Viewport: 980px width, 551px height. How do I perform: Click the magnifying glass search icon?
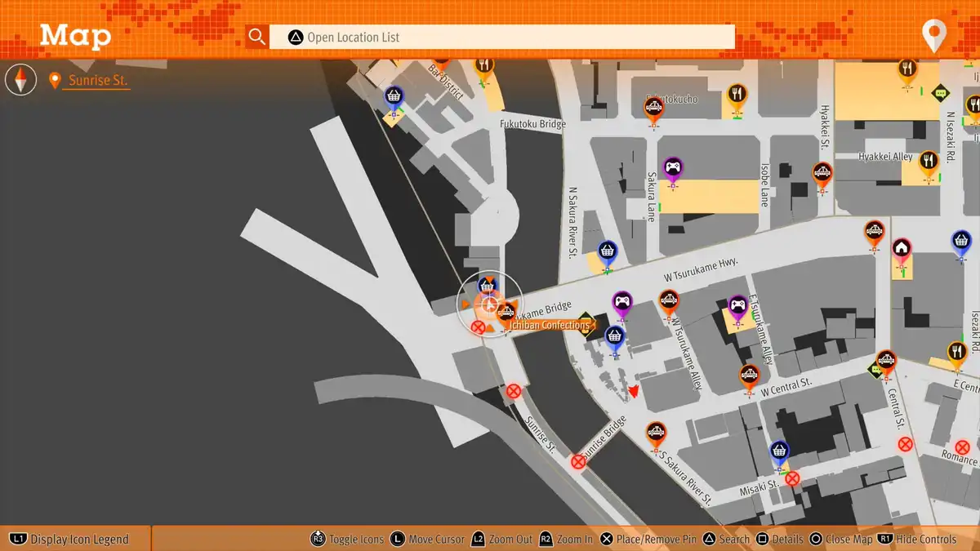[257, 37]
